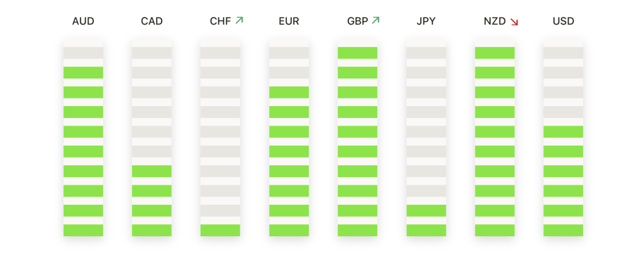The height and width of the screenshot is (255, 644).
Task: Click the CHF currency heading
Action: 221,21
